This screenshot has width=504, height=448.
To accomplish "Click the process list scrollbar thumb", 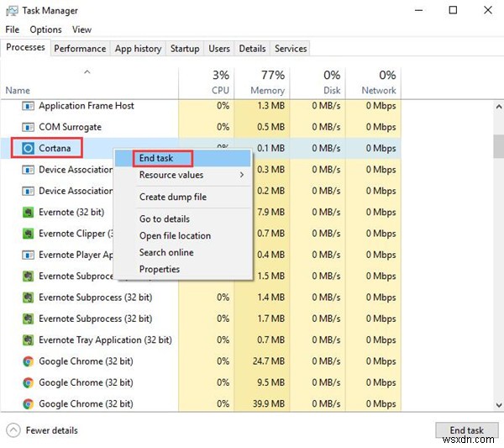I will [498, 146].
